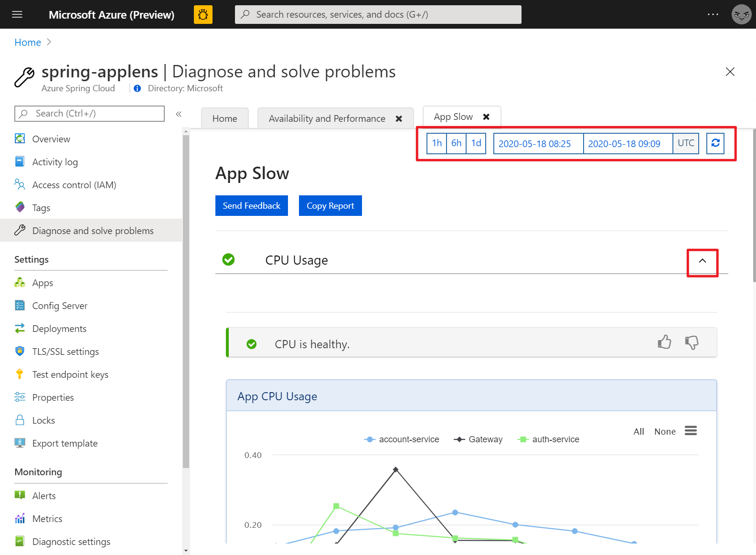
Task: Collapse the left navigation menu
Action: coord(179,114)
